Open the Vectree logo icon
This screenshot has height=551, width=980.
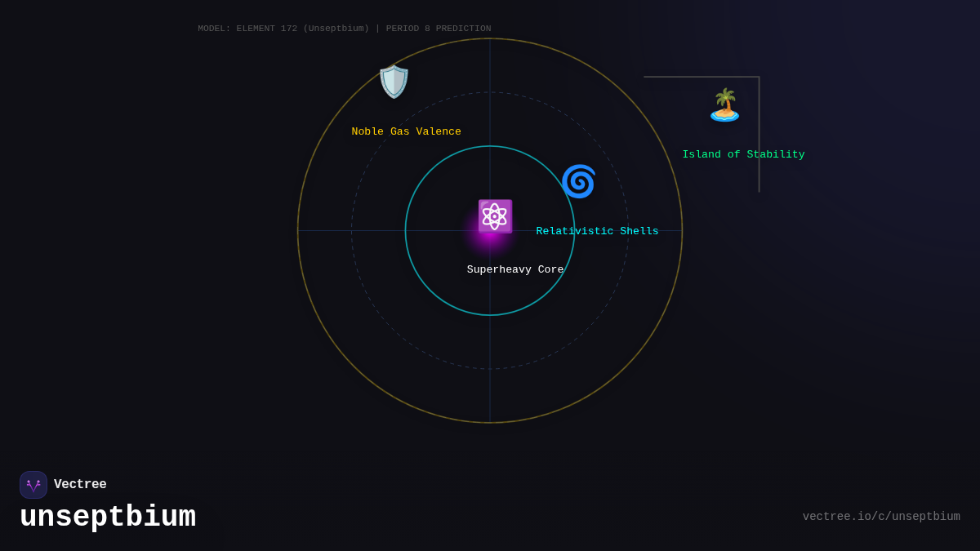tap(33, 485)
